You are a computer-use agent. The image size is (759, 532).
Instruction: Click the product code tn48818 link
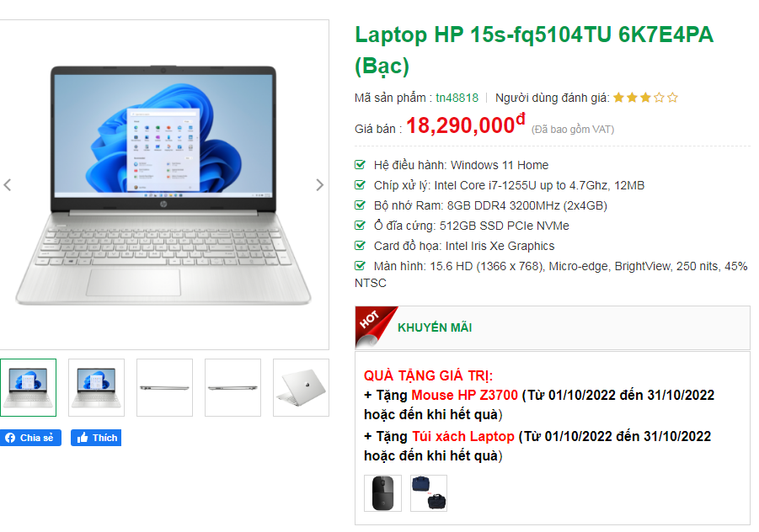(x=457, y=98)
